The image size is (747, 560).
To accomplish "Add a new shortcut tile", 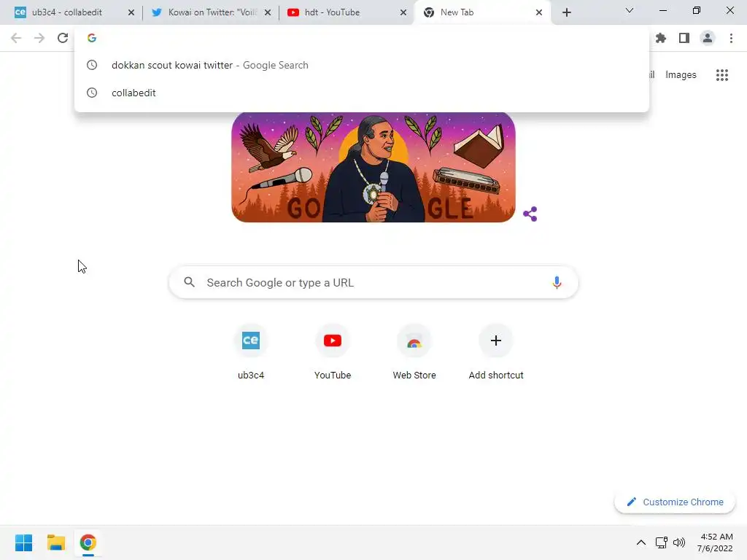I will [496, 352].
